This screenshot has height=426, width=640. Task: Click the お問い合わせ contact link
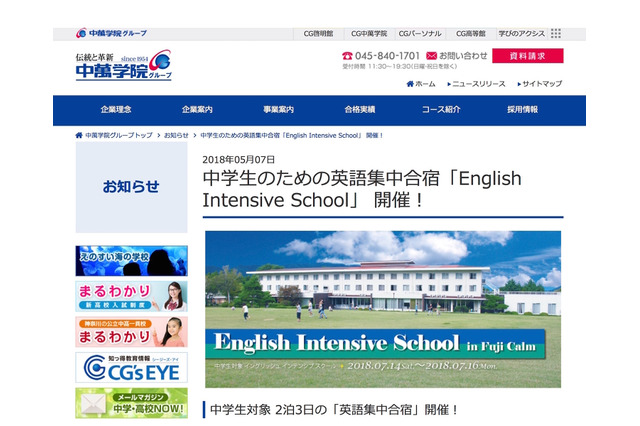coord(463,55)
